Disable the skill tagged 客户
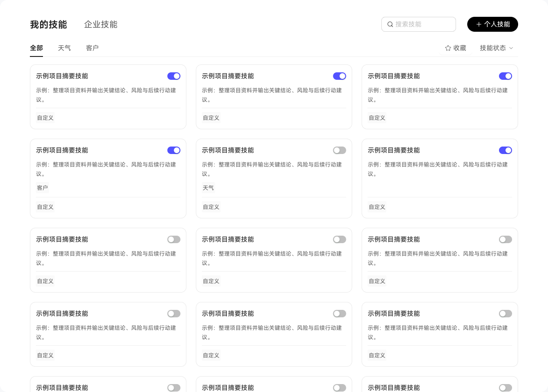Screen dimensions: 548x392 point(174,150)
